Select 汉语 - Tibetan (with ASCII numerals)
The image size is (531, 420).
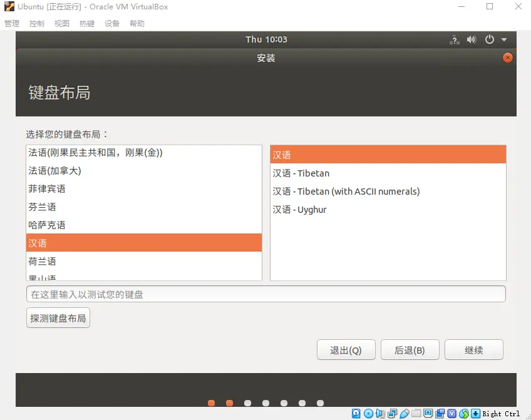click(388, 192)
